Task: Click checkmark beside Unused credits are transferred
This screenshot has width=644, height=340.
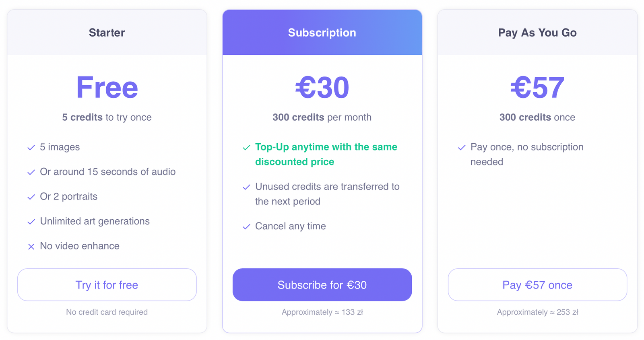Action: pos(246,187)
